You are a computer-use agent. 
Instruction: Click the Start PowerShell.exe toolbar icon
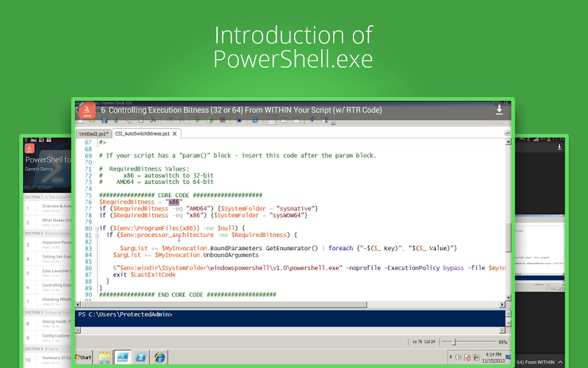click(x=255, y=120)
